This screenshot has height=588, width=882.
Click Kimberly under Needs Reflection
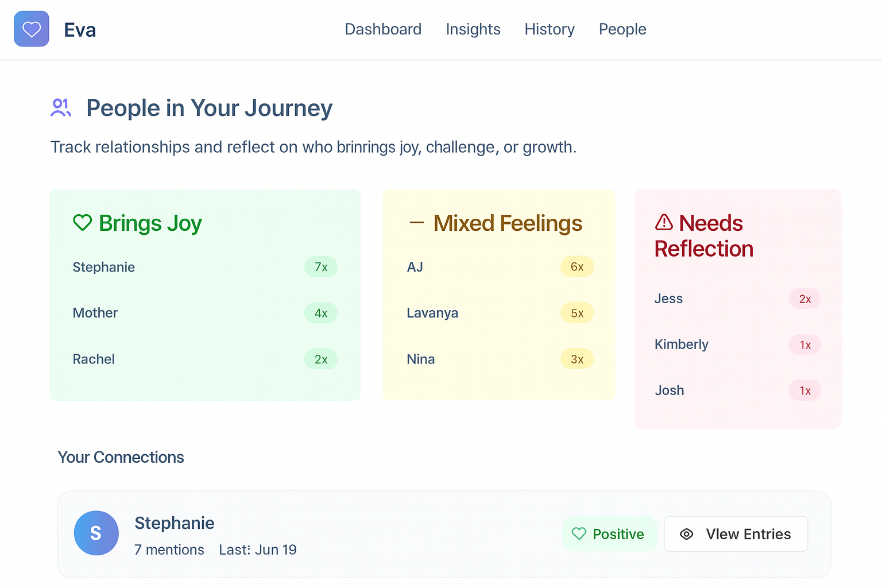[x=682, y=345]
